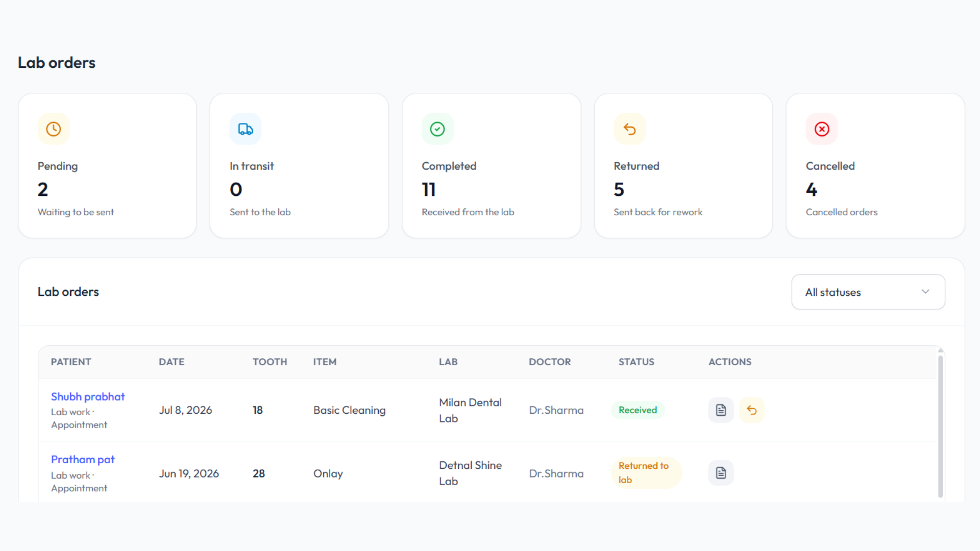Click the Returned to lab status badge

point(646,473)
